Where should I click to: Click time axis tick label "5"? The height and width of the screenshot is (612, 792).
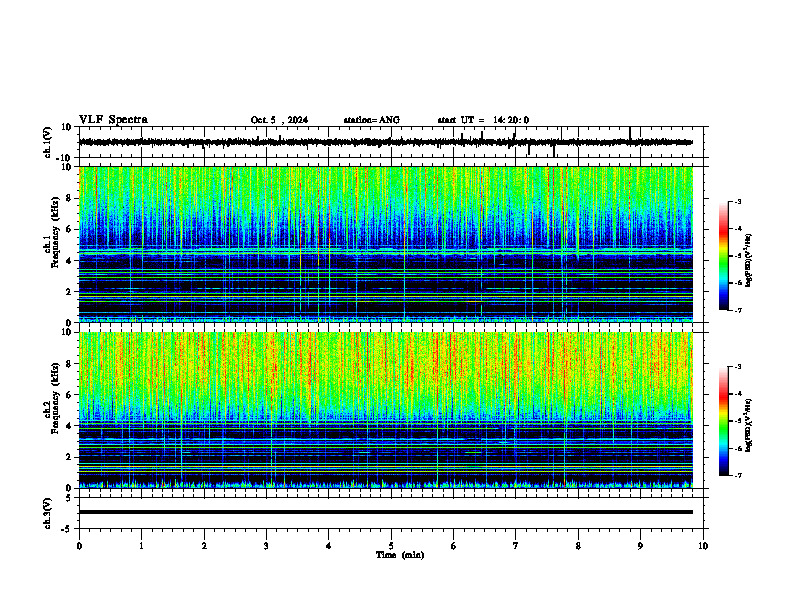tap(391, 546)
